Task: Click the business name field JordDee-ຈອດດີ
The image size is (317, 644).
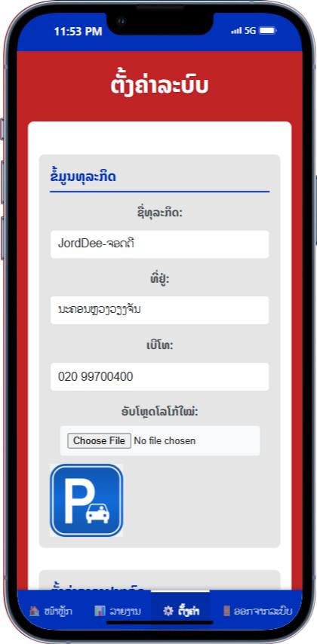Action: 159,244
